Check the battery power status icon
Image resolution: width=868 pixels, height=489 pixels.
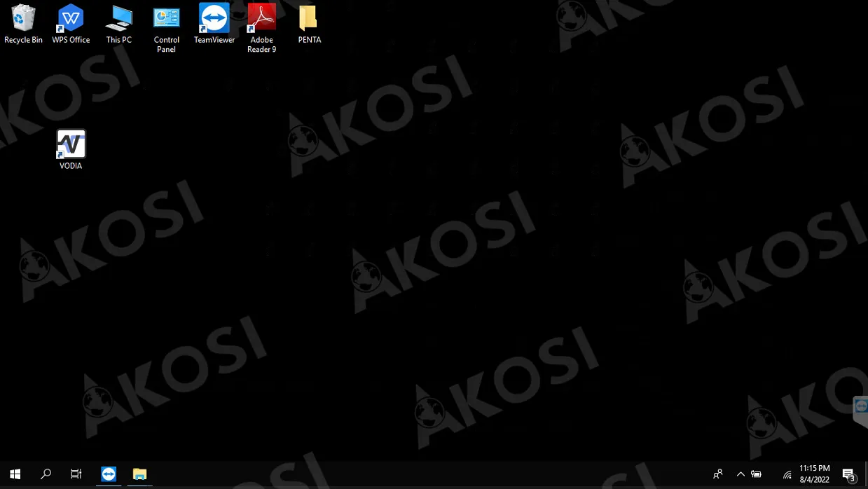coord(757,474)
